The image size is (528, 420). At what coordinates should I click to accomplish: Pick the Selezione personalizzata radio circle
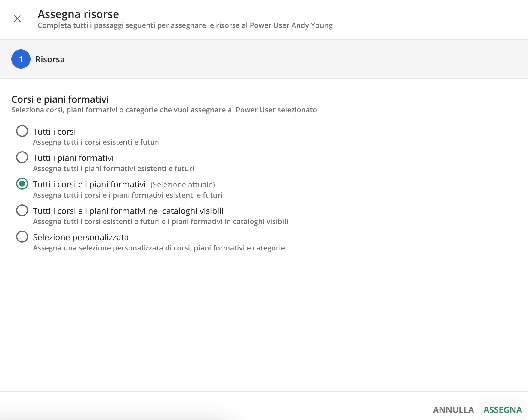tap(22, 237)
